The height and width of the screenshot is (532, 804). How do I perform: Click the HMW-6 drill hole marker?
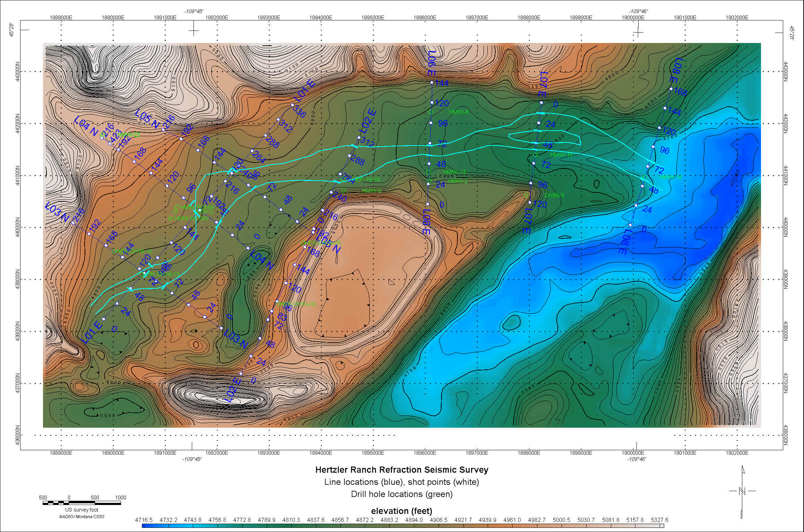(x=430, y=112)
